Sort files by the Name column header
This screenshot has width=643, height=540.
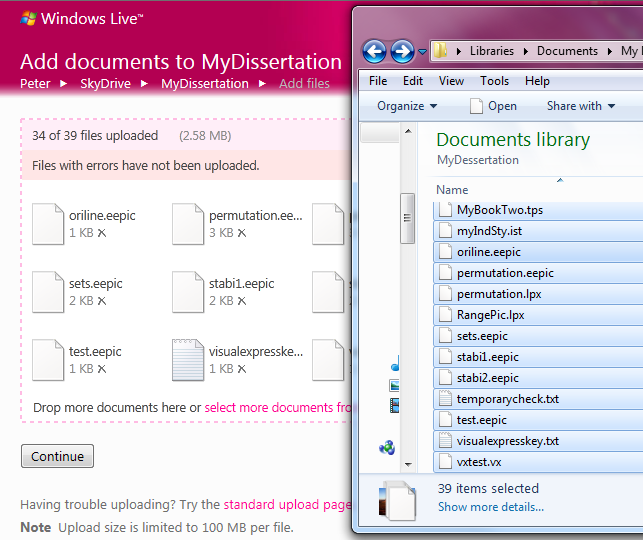tap(452, 190)
